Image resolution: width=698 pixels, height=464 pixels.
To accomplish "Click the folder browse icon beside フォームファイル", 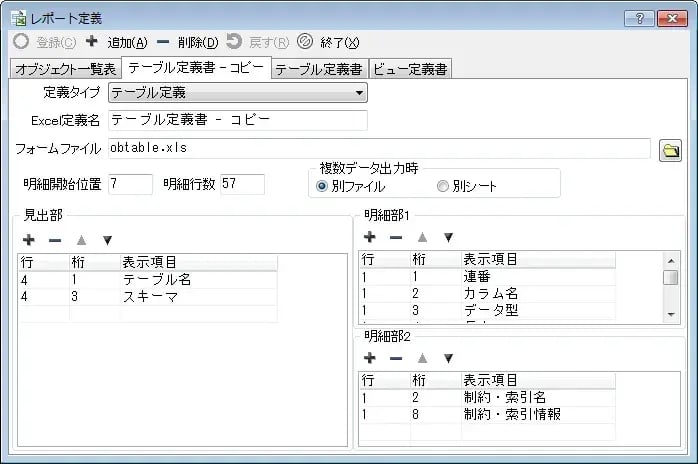I will [670, 150].
